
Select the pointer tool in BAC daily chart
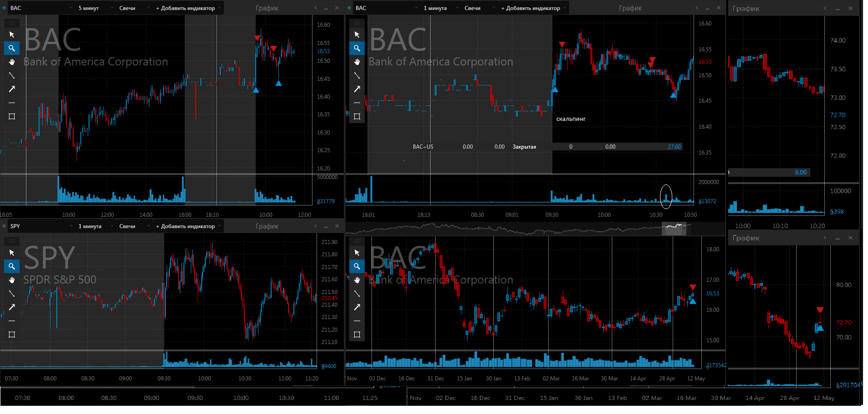coord(357,253)
